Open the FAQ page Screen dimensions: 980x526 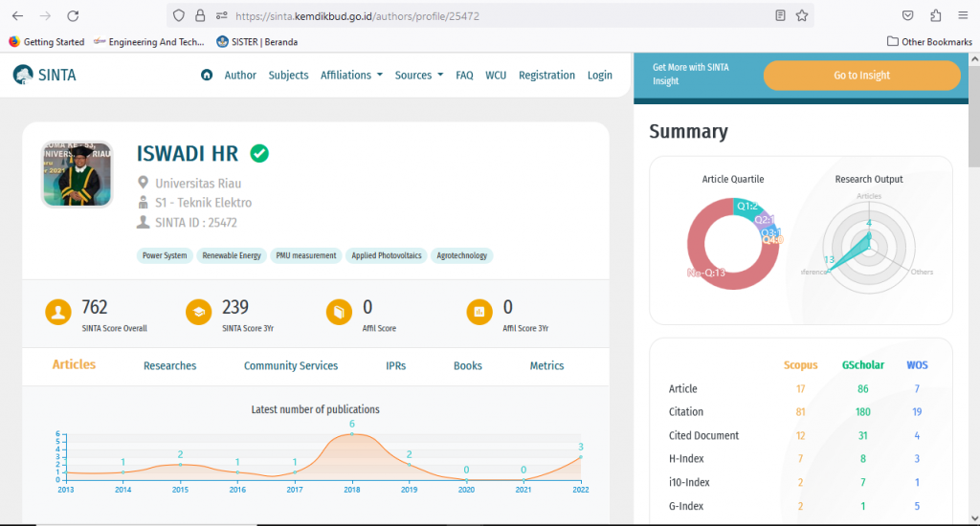pyautogui.click(x=464, y=75)
